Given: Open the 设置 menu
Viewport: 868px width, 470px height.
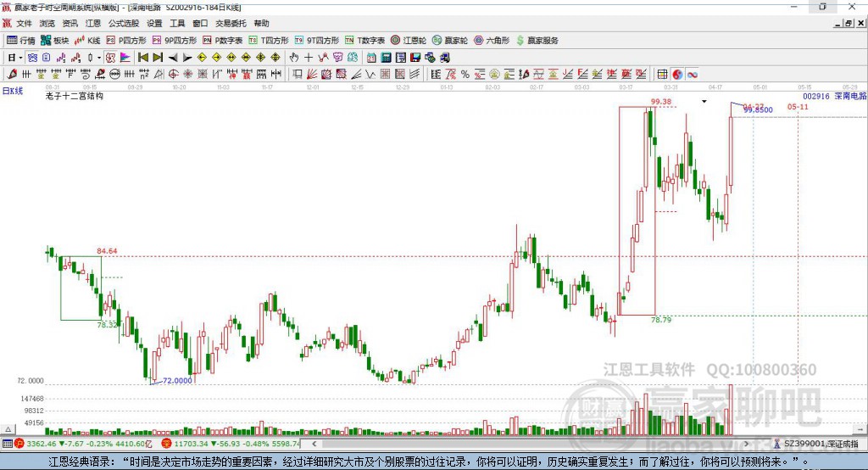Looking at the screenshot, I should 154,23.
